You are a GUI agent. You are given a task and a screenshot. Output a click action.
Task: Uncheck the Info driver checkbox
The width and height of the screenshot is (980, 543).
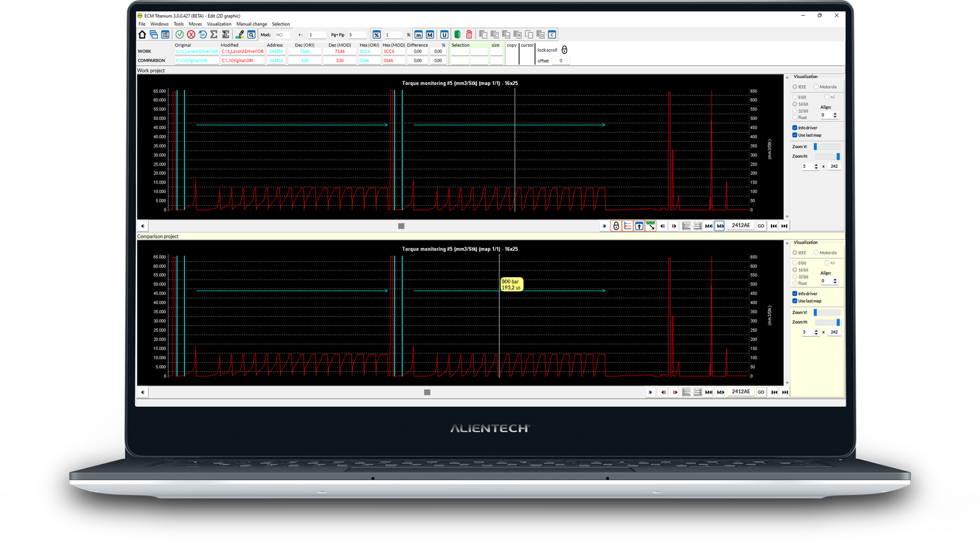coord(795,128)
